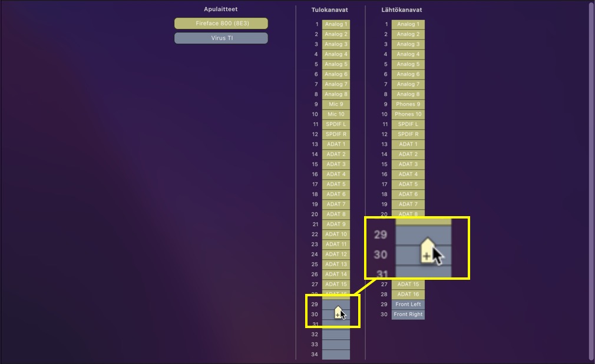Select SPDIF R in the output channels
This screenshot has height=364, width=595.
tap(408, 134)
